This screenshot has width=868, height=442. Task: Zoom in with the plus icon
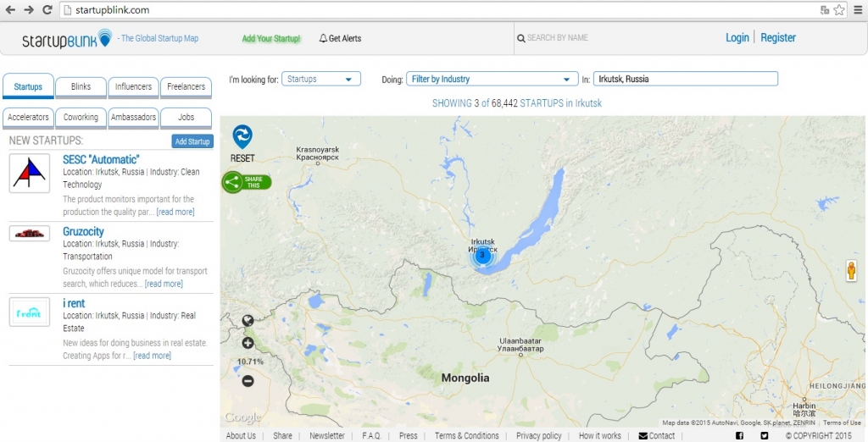[x=248, y=343]
